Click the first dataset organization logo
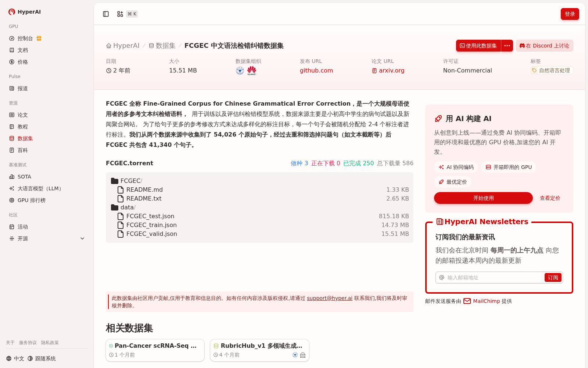This screenshot has height=368, width=588. (x=240, y=71)
